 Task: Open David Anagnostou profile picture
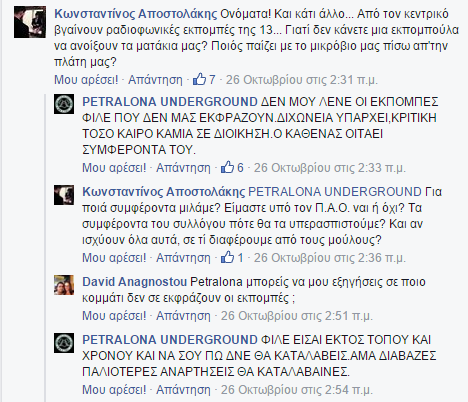(x=64, y=285)
